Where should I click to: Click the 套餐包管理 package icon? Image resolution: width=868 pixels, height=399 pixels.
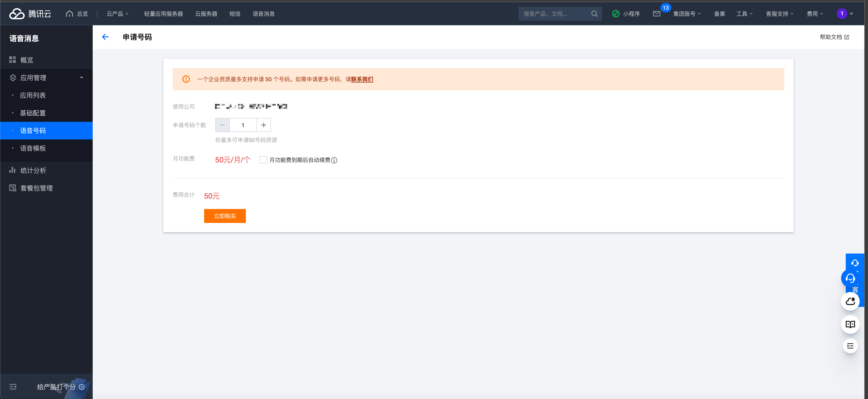13,188
